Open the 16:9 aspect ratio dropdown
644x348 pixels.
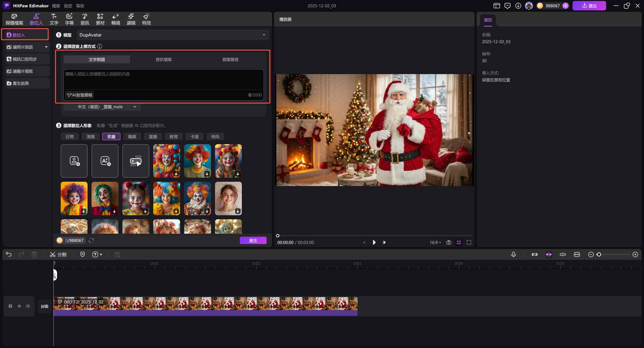[x=435, y=242]
